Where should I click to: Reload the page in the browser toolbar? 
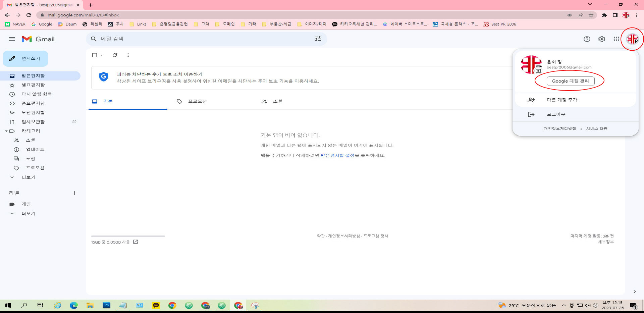point(29,15)
